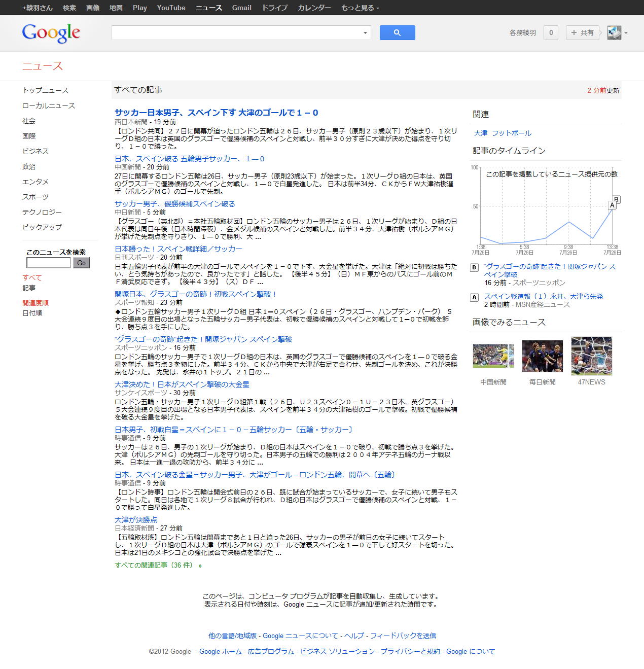Click the B badge beside グラスゴーの奇跡 story
644x669 pixels.
[x=475, y=267]
